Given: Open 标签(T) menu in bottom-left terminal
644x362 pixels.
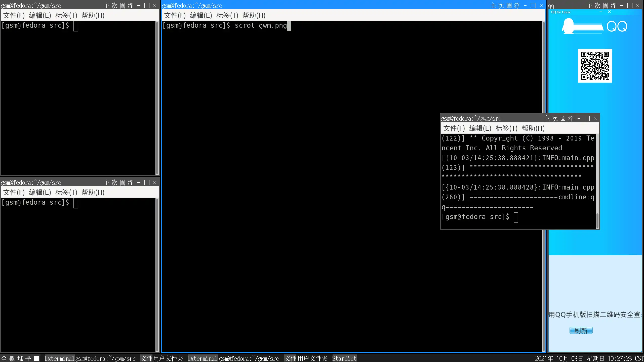Looking at the screenshot, I should click(66, 193).
